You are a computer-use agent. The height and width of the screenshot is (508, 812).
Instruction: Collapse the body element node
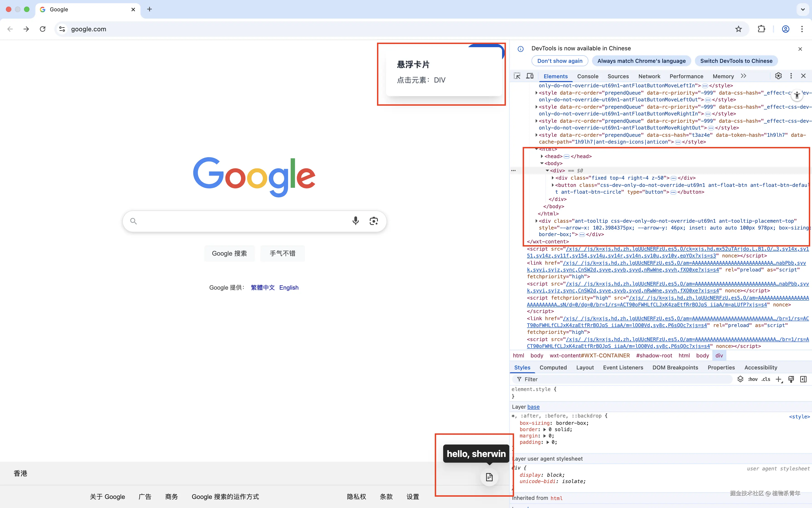coord(542,163)
